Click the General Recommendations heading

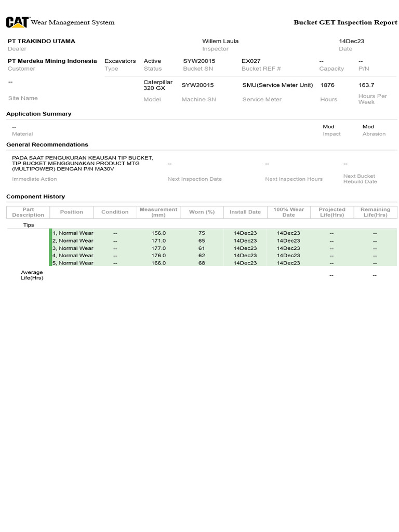(47, 144)
